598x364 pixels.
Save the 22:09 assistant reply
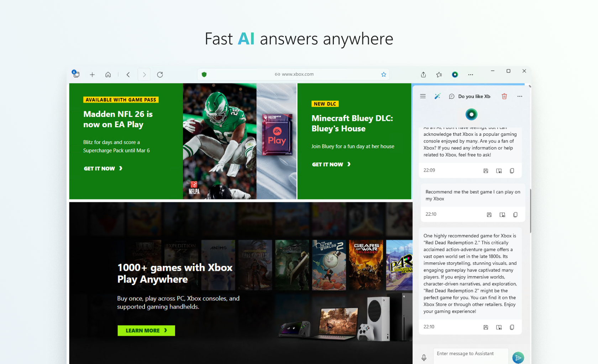pyautogui.click(x=486, y=171)
